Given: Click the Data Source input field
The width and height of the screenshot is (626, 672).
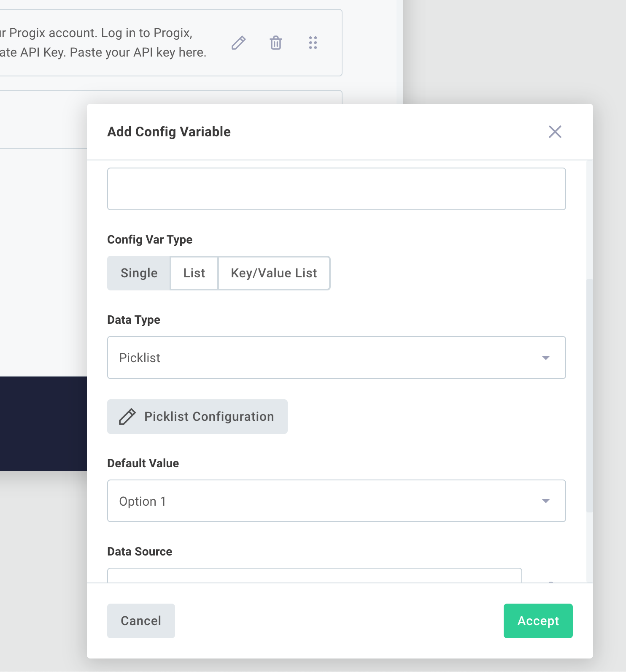Looking at the screenshot, I should (315, 575).
